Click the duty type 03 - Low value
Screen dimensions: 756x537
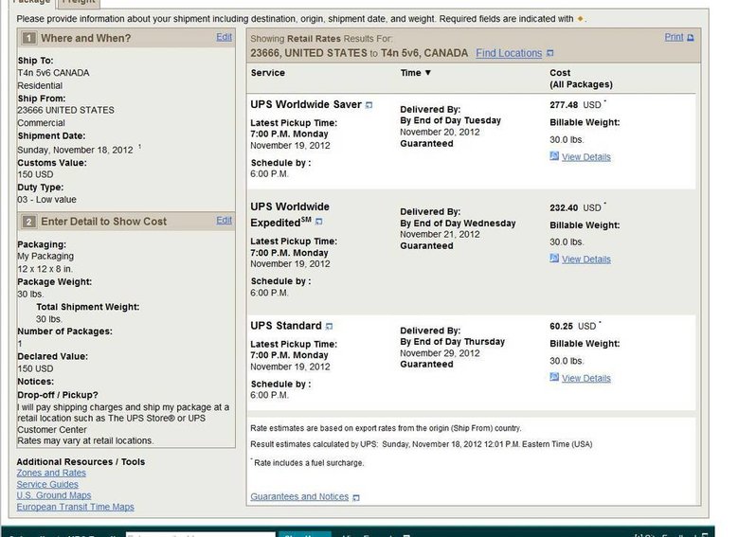point(46,200)
